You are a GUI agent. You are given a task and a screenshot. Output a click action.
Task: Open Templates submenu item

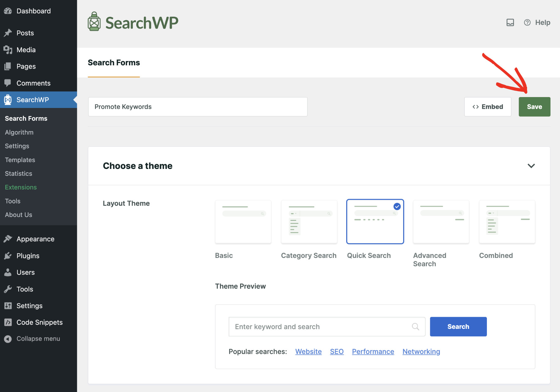tap(20, 160)
